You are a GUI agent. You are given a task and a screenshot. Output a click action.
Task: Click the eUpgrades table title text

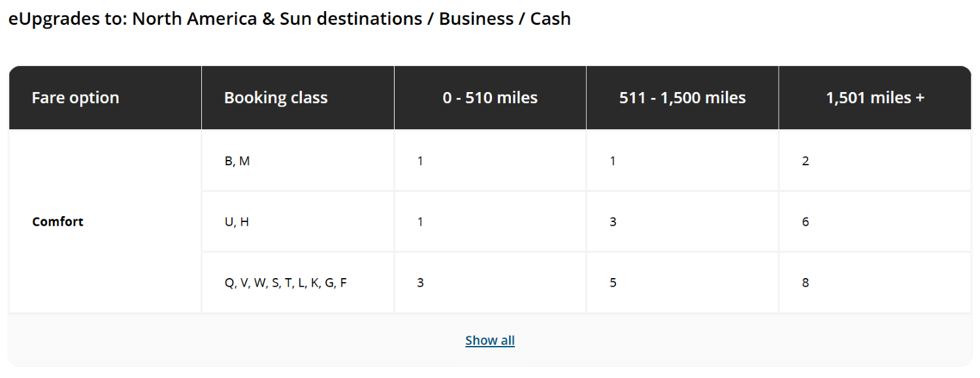(289, 18)
